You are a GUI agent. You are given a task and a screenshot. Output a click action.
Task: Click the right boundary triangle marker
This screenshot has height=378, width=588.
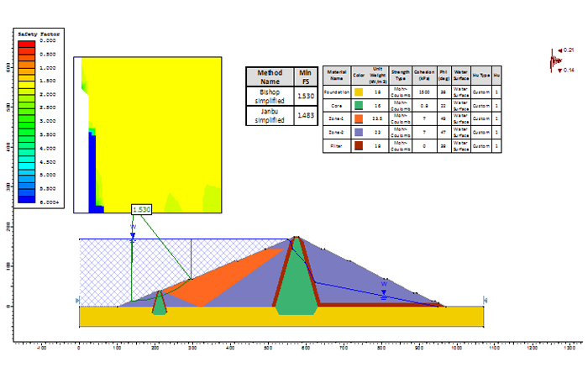484,300
